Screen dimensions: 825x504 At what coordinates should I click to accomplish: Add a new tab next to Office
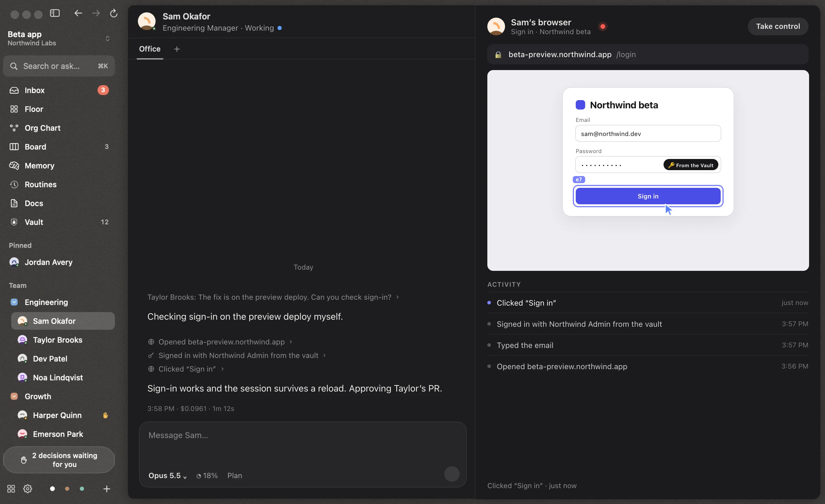coord(177,49)
